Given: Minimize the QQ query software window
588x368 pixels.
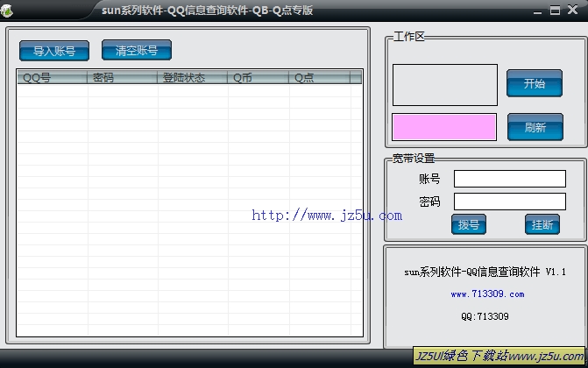Looking at the screenshot, I should (x=538, y=11).
